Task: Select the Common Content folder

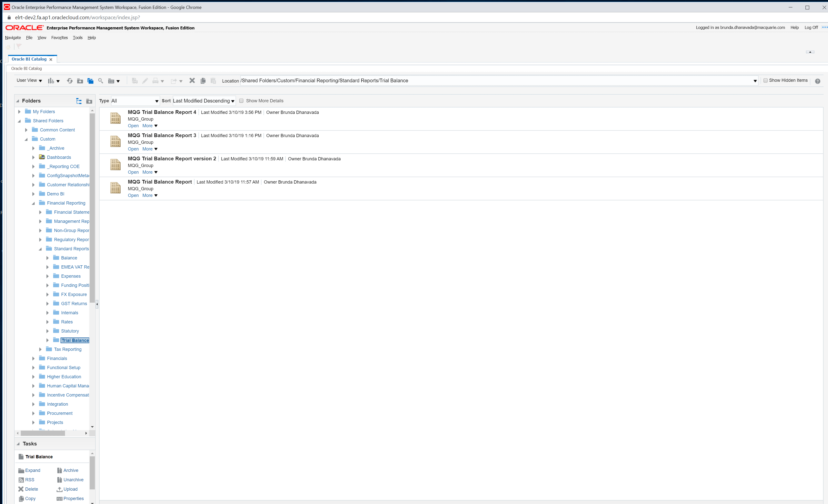Action: coord(57,130)
